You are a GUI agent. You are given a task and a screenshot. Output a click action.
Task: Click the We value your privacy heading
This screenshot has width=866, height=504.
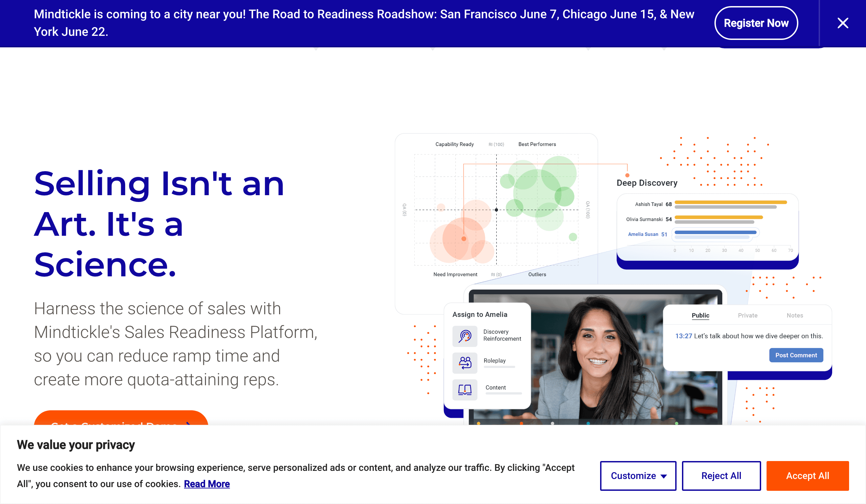point(76,445)
